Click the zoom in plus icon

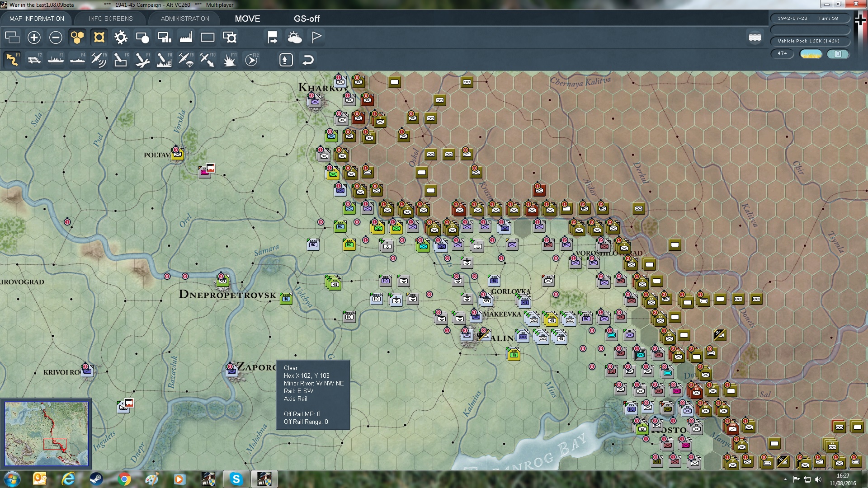pyautogui.click(x=34, y=38)
